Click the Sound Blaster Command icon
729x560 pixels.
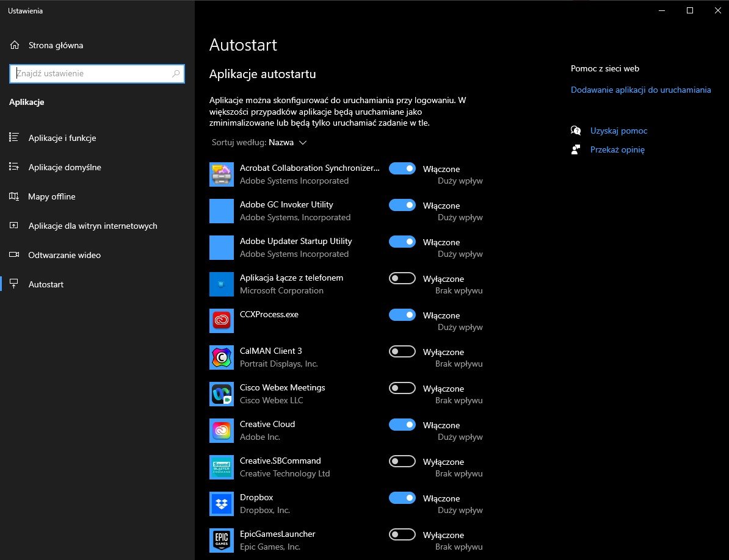click(x=221, y=467)
